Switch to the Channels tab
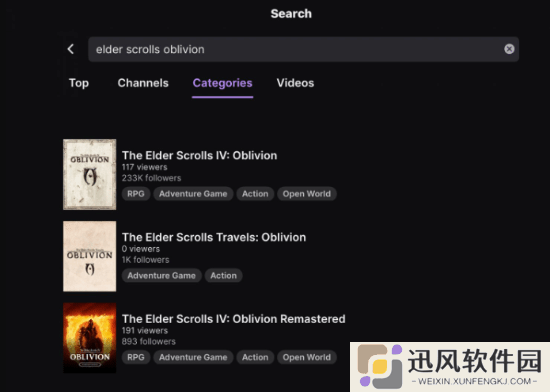 coord(143,83)
